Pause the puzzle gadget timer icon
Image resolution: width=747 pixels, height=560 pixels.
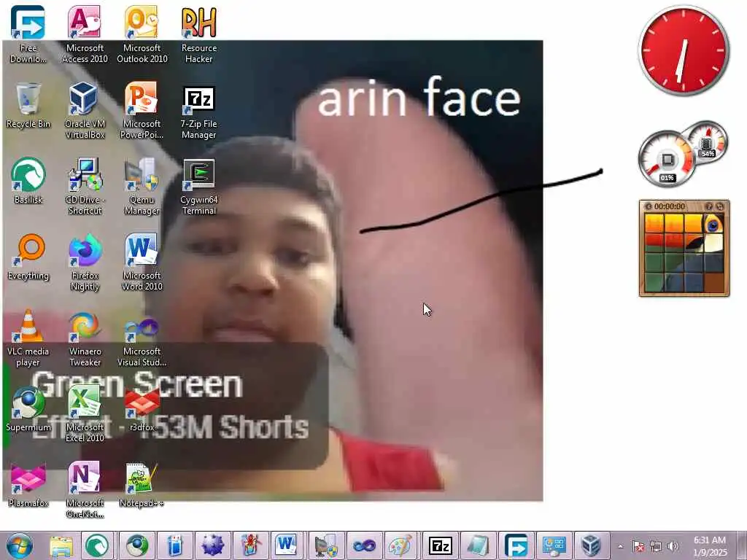coord(648,206)
